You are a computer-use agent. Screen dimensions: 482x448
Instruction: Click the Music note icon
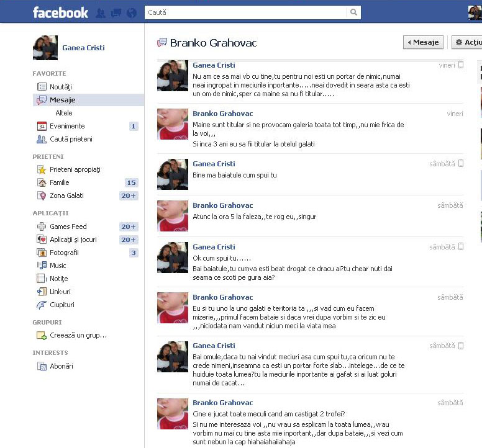(42, 266)
